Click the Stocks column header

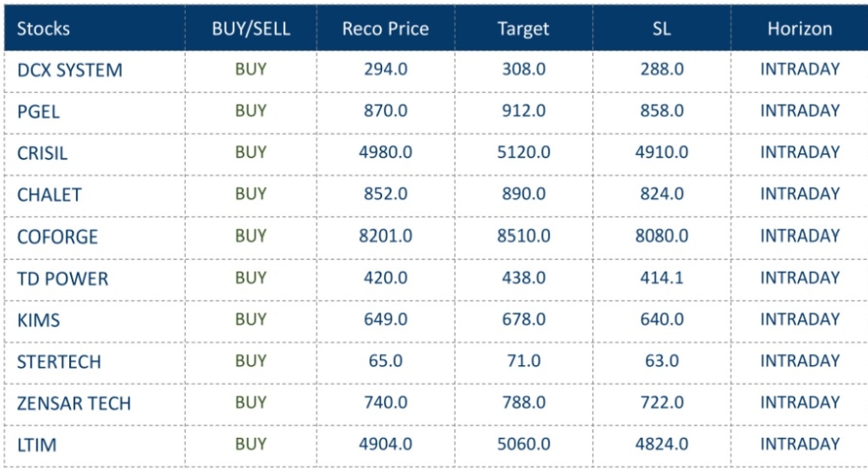tap(43, 29)
